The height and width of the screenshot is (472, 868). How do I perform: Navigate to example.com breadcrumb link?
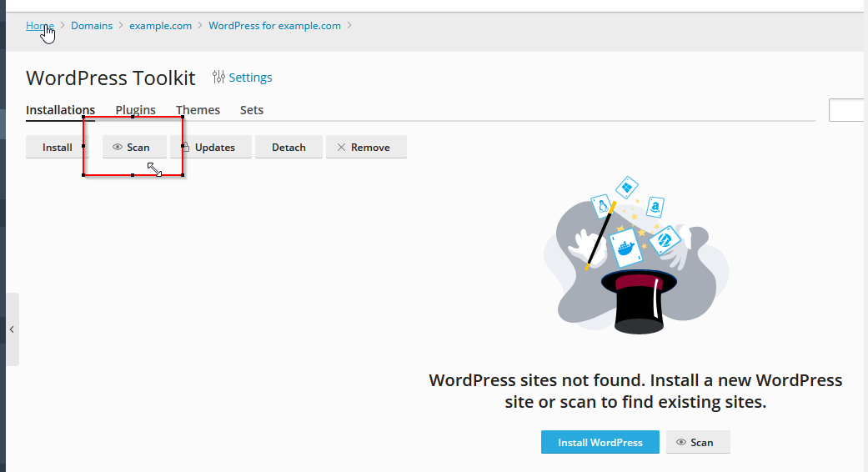pos(160,26)
